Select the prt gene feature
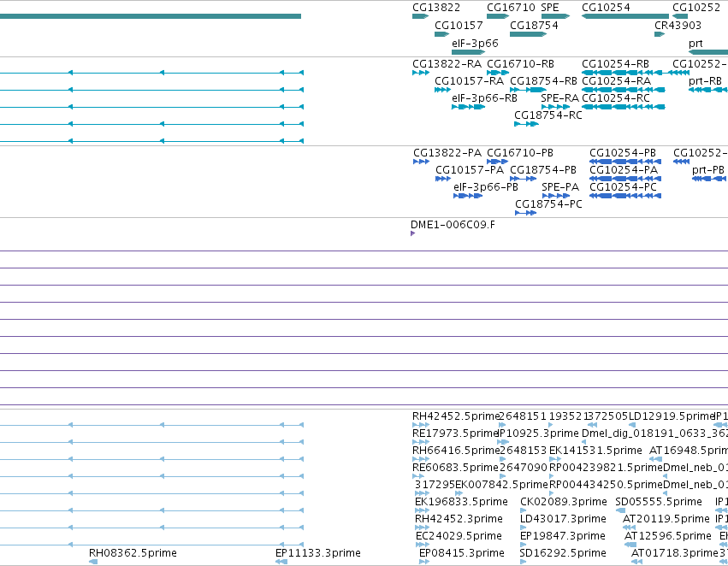The image size is (728, 566). (708, 52)
